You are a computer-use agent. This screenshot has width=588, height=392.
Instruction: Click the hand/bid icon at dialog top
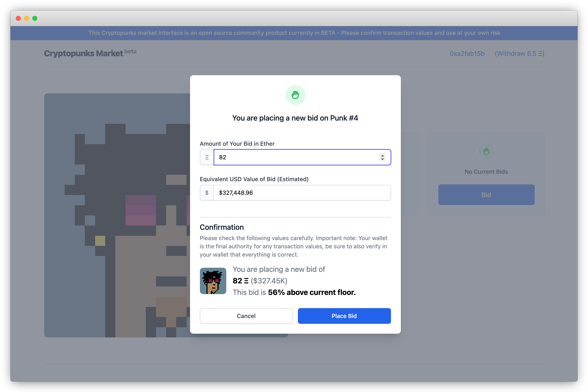(x=295, y=95)
